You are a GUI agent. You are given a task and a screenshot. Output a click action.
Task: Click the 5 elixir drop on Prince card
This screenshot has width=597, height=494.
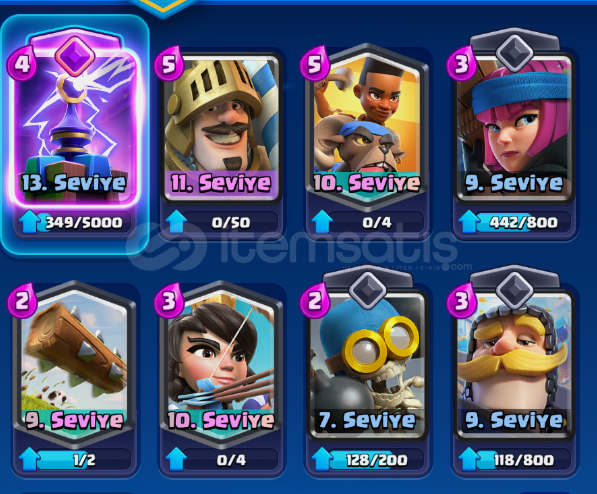169,64
